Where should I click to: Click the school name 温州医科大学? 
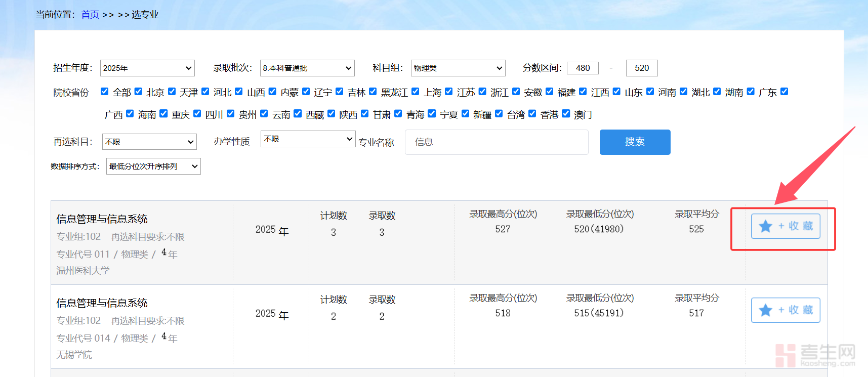coord(83,271)
